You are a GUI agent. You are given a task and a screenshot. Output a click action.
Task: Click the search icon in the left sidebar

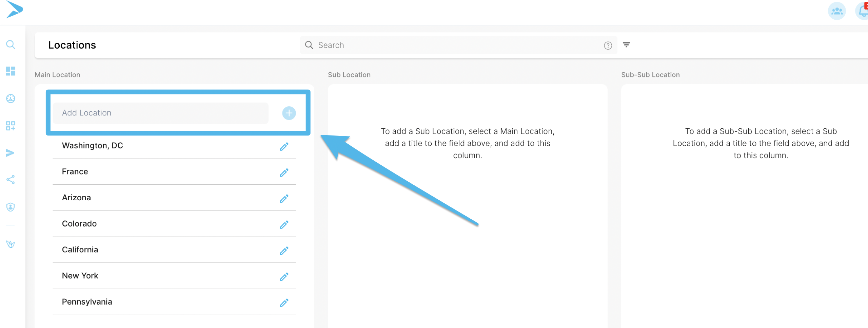point(11,44)
